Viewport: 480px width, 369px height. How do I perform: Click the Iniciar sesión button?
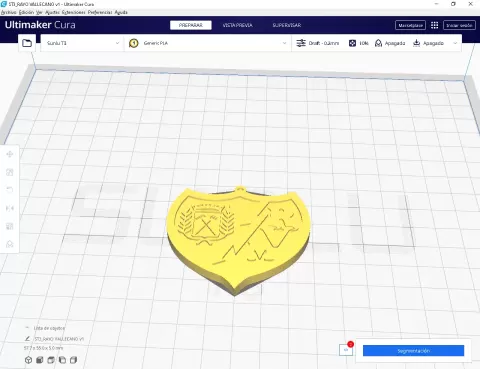(x=459, y=25)
